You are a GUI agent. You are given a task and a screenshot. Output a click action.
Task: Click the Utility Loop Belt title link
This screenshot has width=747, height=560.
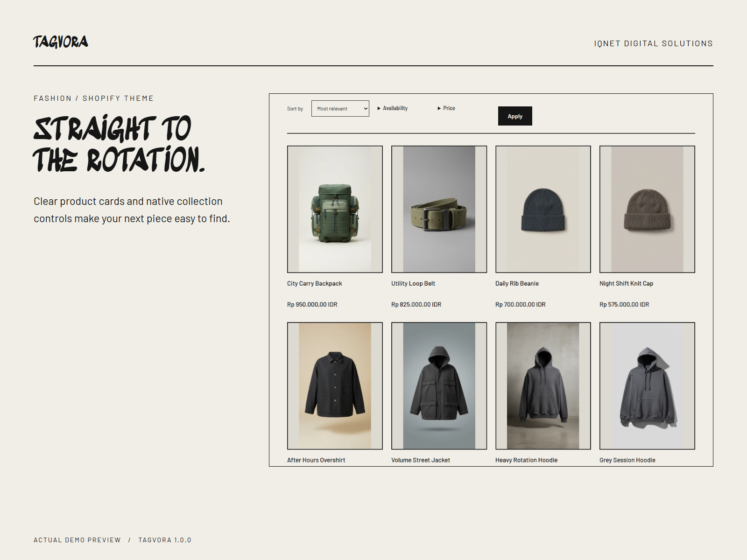(x=413, y=283)
